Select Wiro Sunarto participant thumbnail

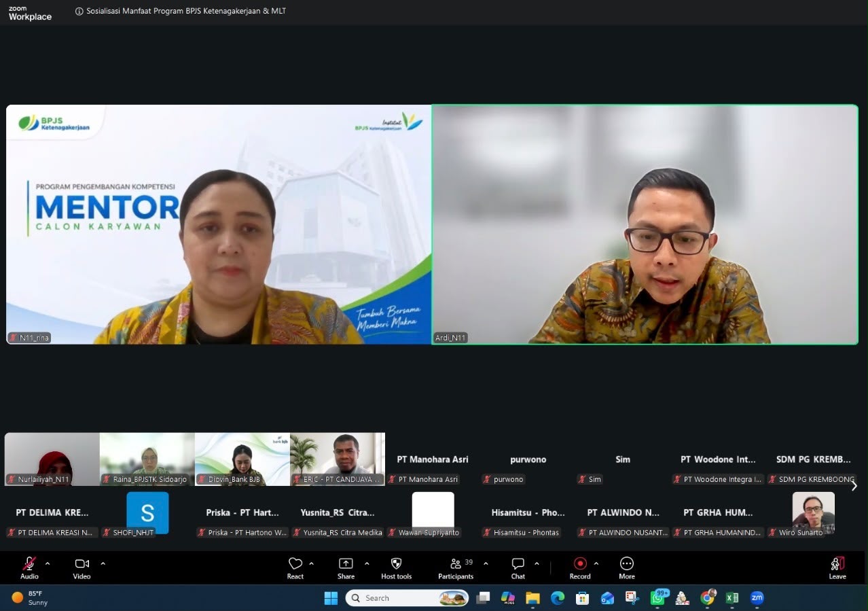pos(813,512)
